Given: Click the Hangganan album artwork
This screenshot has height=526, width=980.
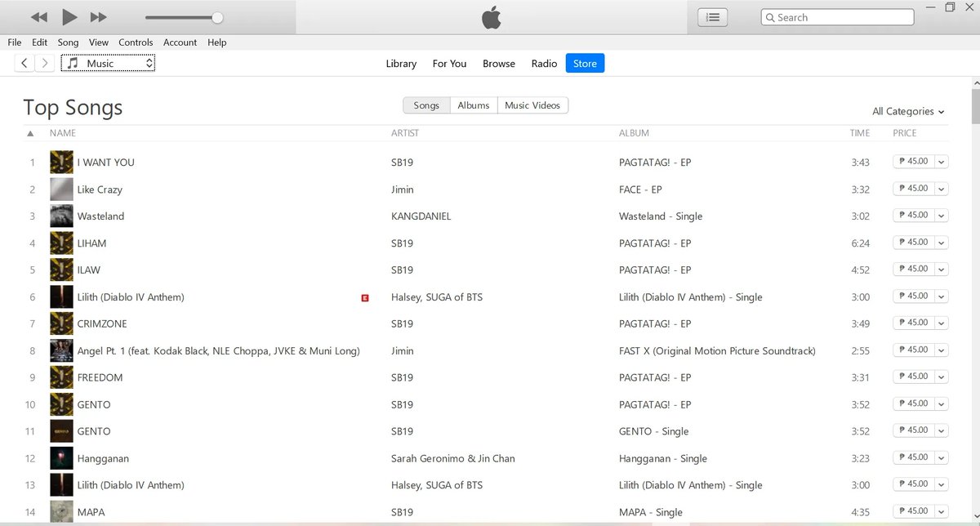Looking at the screenshot, I should [x=61, y=458].
